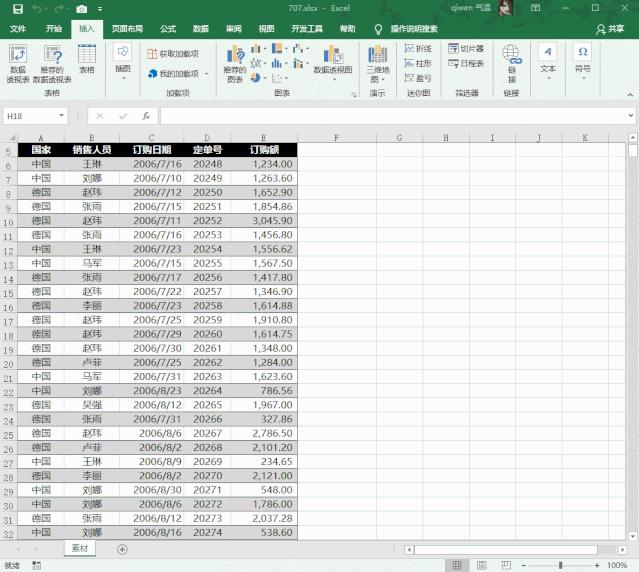Click the Insert Function fx button
The height and width of the screenshot is (572, 639).
tap(146, 116)
